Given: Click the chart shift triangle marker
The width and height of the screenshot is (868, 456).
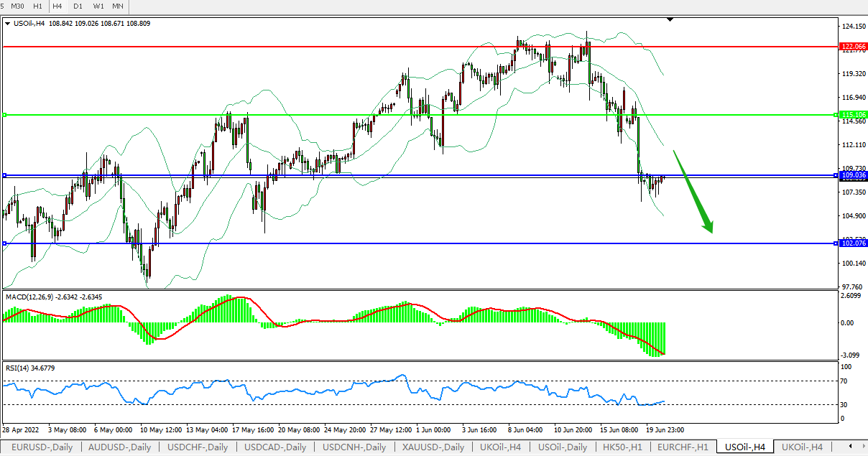Looking at the screenshot, I should point(670,20).
